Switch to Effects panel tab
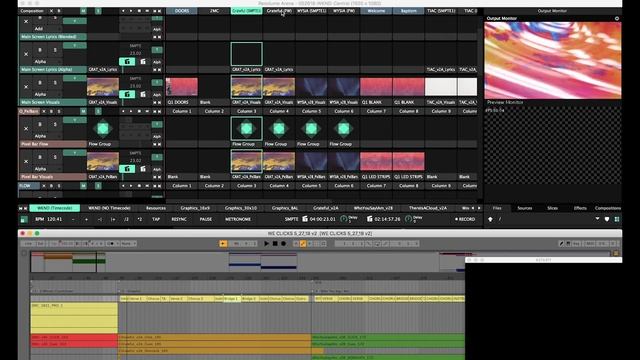 click(x=580, y=208)
